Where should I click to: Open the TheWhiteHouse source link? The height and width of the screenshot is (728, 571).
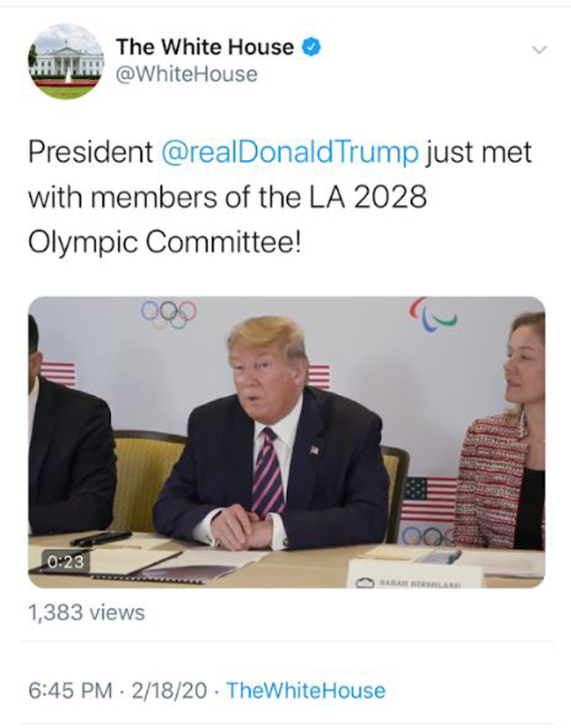[x=305, y=690]
